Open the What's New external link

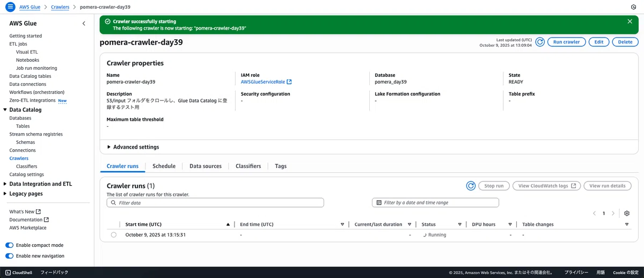click(x=25, y=211)
